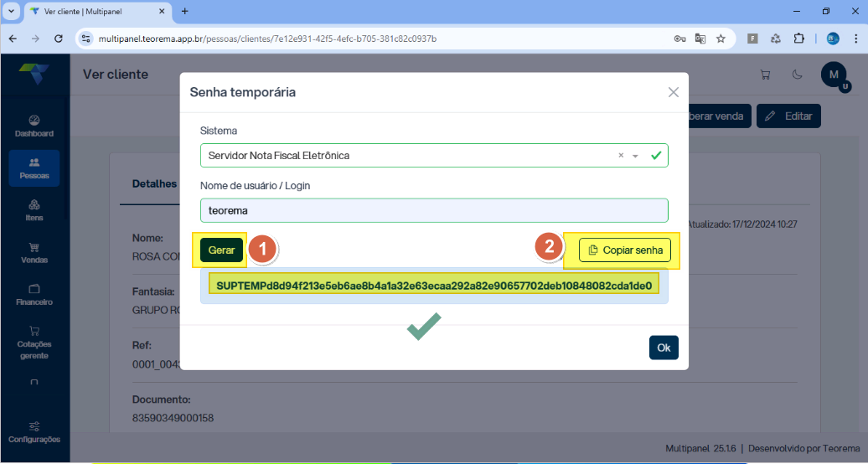Close the Senha temporária dialog
The height and width of the screenshot is (464, 868).
pos(673,92)
